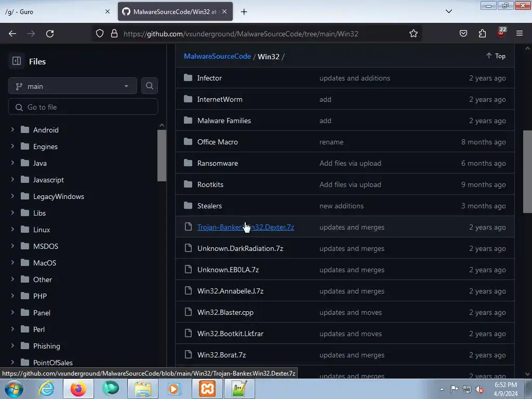
Task: Open the Ransomware folder
Action: pyautogui.click(x=218, y=163)
